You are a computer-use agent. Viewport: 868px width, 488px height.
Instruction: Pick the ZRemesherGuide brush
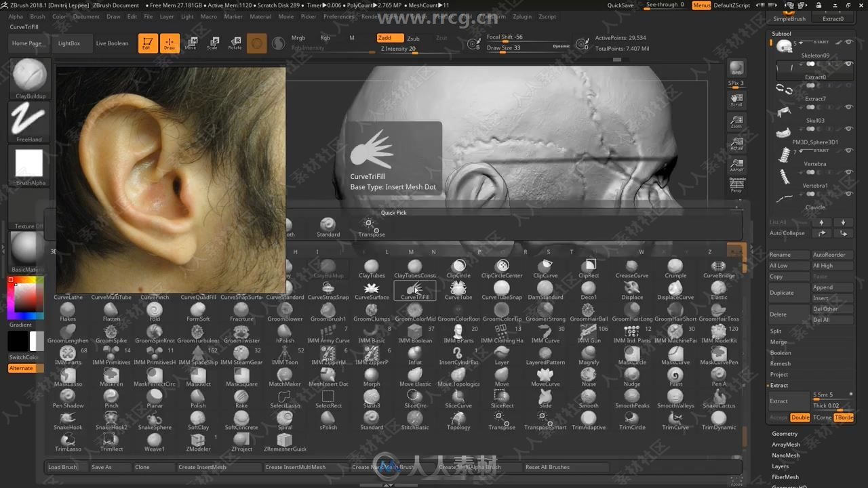(285, 442)
